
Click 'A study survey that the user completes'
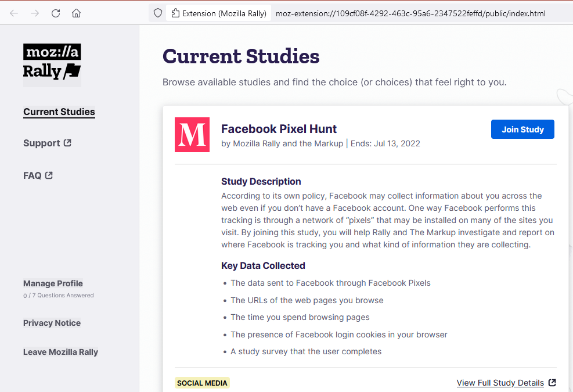click(306, 351)
